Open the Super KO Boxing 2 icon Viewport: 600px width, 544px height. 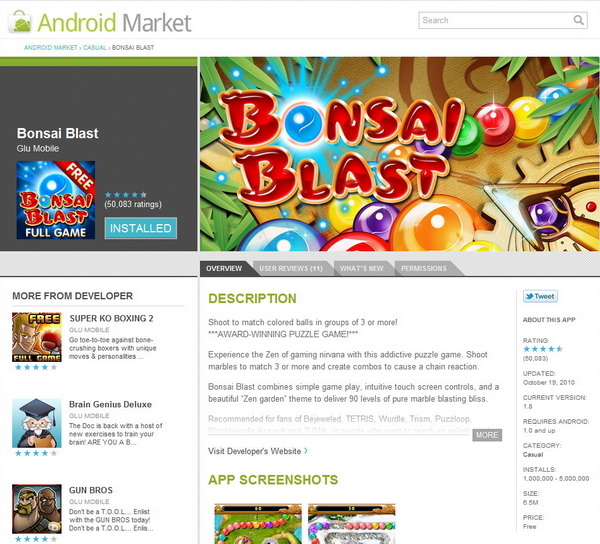click(x=37, y=337)
